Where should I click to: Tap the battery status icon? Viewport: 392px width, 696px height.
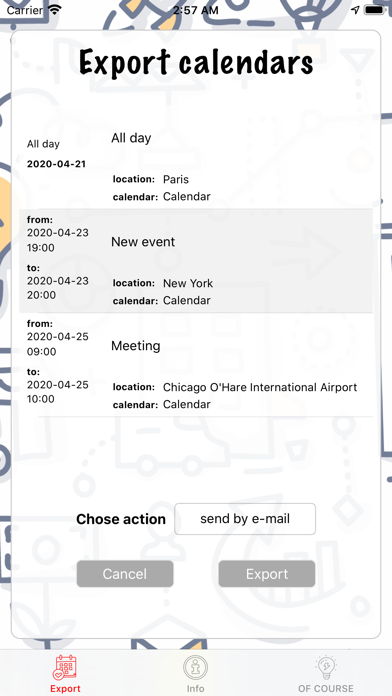pos(374,10)
